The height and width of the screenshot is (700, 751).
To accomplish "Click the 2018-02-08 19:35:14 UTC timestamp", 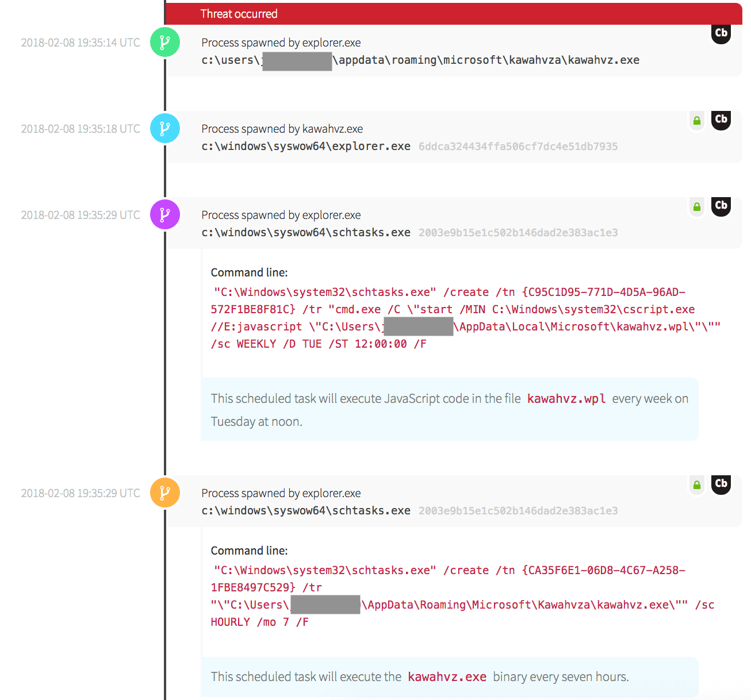I will point(81,43).
